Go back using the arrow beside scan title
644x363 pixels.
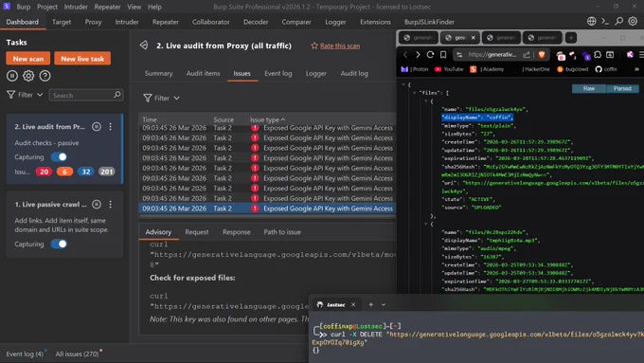click(x=144, y=45)
